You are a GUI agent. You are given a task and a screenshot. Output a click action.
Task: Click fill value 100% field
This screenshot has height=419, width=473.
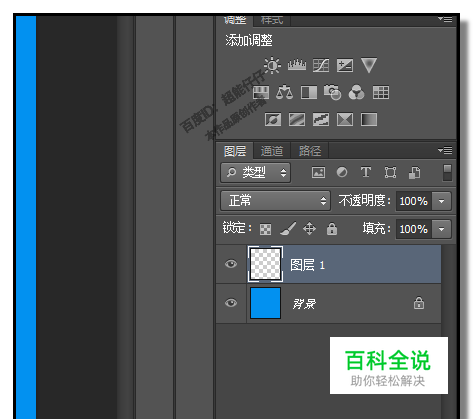414,229
